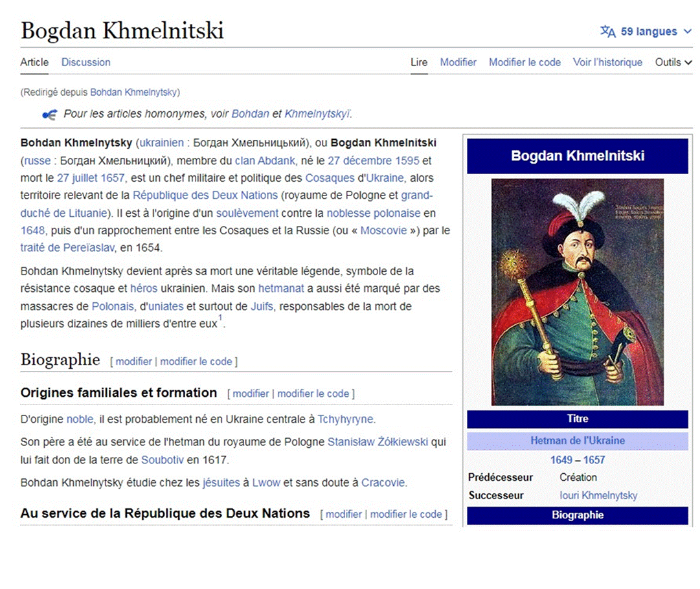Follow the héros link

click(144, 289)
